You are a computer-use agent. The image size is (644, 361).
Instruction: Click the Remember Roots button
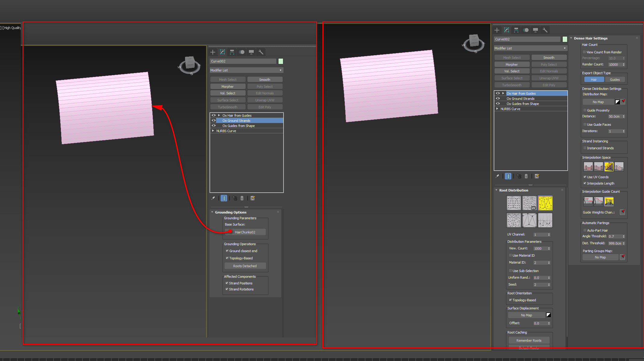pos(529,340)
